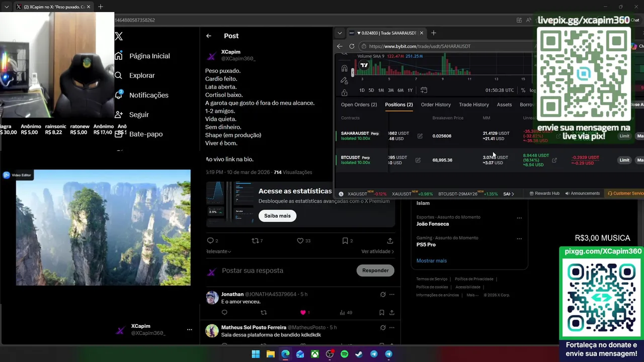Switch to Open Orders (2) tab on Bybit
644x362 pixels.
359,105
